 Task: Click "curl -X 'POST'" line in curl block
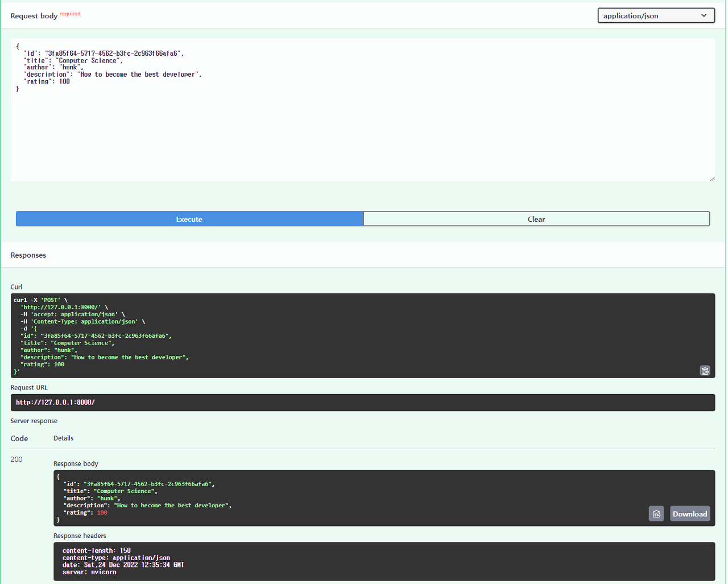pos(40,300)
